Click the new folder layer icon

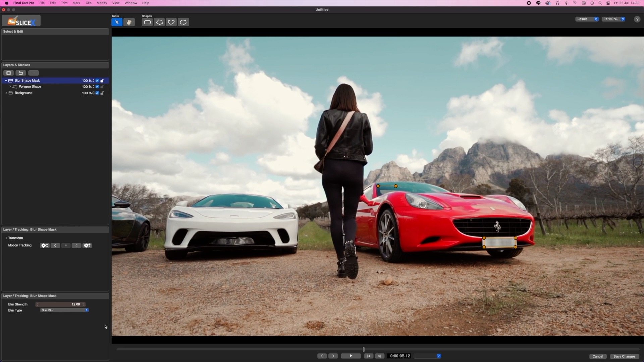click(21, 73)
